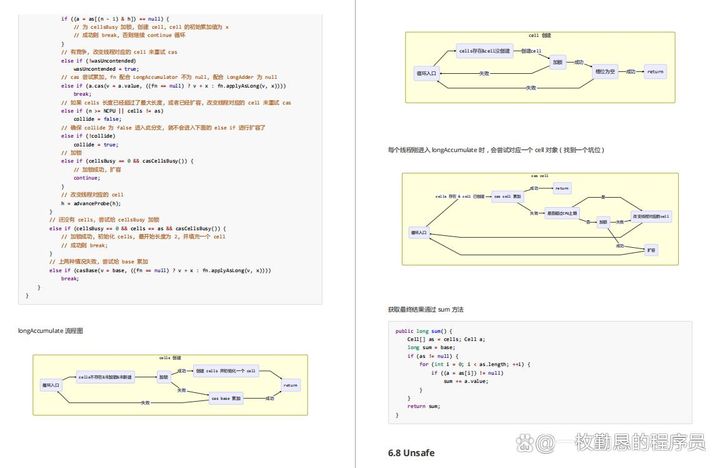The image size is (720, 468).
Task: Click the '槽位为空' node in the cell 创建 diagram
Action: click(605, 72)
